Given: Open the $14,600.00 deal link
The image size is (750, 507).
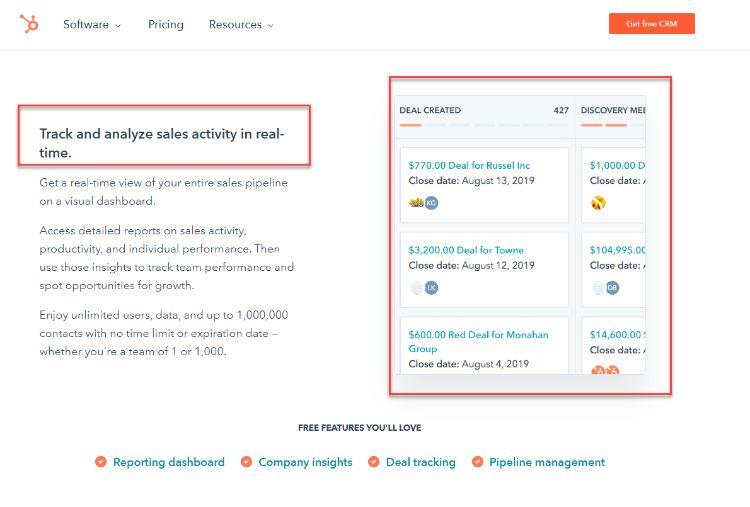Looking at the screenshot, I should point(618,335).
